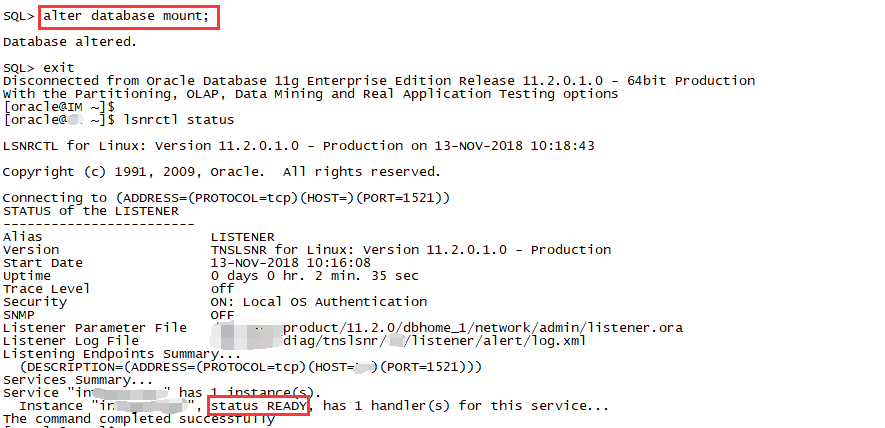Click the Uptime value line
This screenshot has width=885, height=428.
pos(314,276)
